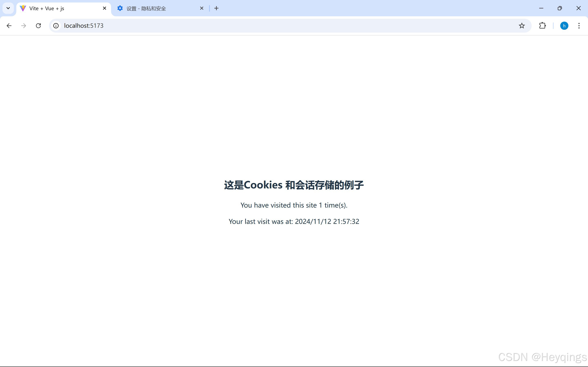This screenshot has width=588, height=367.
Task: Open the user profile avatar 'h'
Action: [564, 26]
